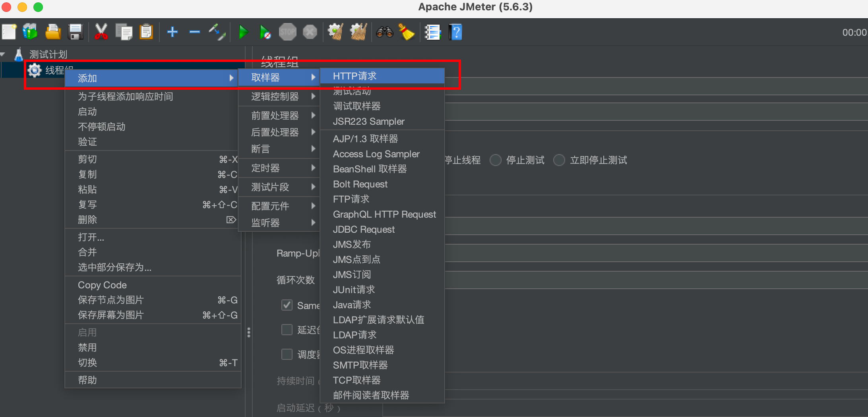This screenshot has height=417, width=868.
Task: Start the test with the green play icon
Action: pos(243,32)
